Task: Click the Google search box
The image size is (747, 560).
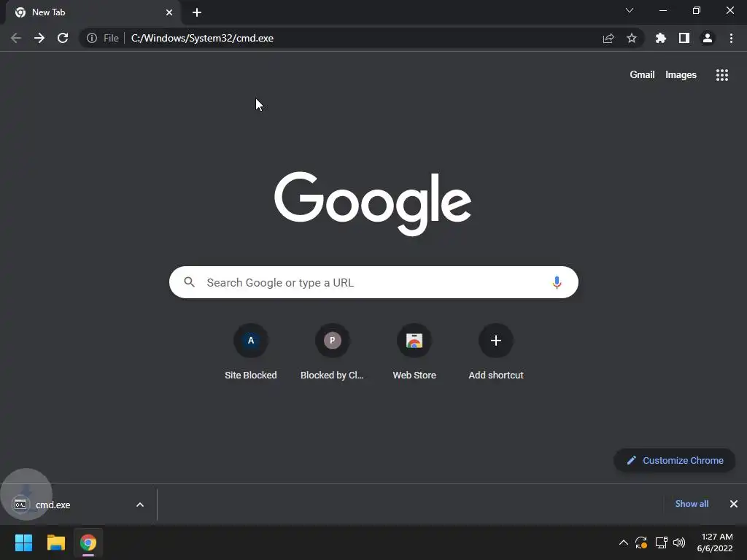Action: coord(373,282)
